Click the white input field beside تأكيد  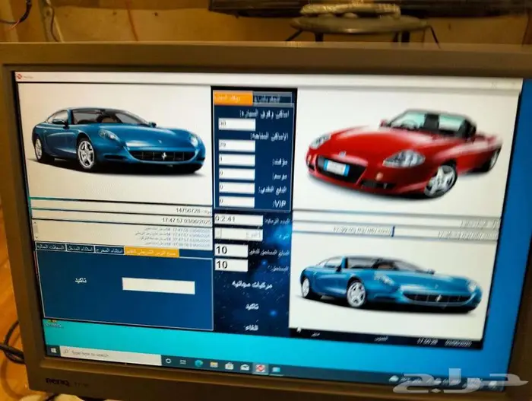[x=158, y=285]
